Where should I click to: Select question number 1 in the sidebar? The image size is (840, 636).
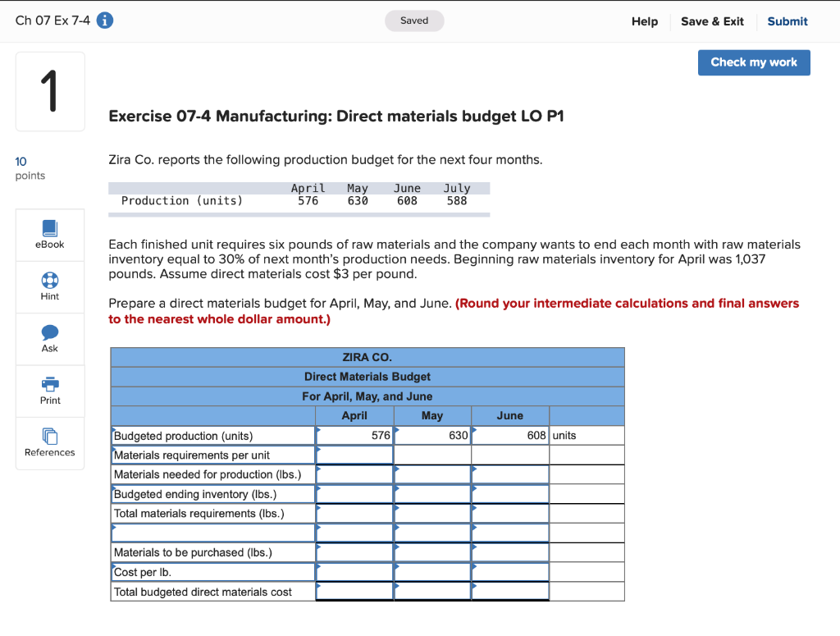click(50, 91)
